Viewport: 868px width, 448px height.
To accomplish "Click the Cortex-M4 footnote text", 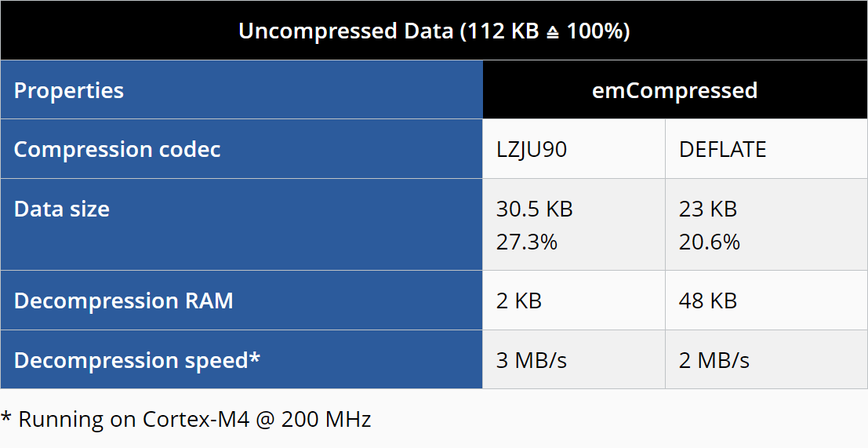I will (x=186, y=419).
